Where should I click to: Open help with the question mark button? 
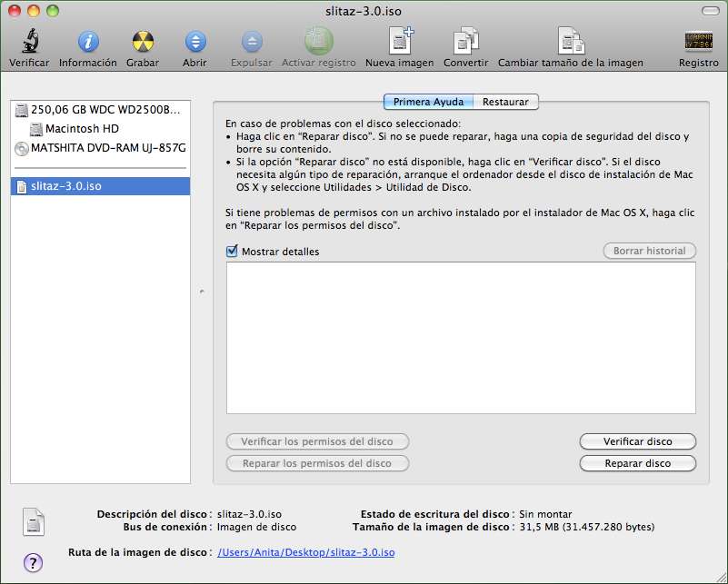click(33, 563)
